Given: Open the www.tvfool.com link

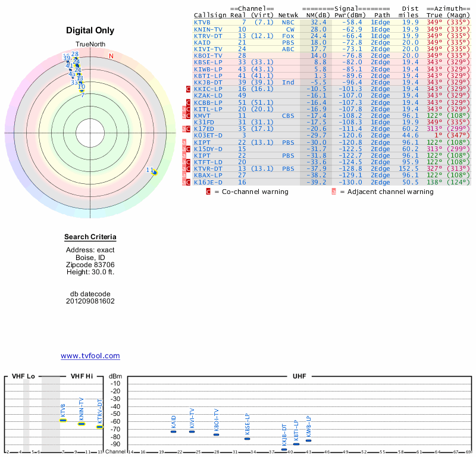Looking at the screenshot, I should pyautogui.click(x=90, y=356).
